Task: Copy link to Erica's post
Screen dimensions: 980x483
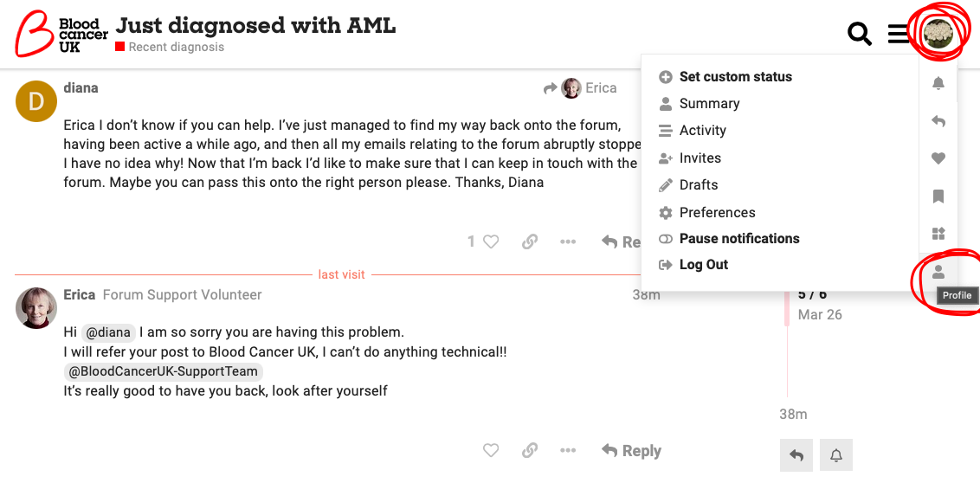Action: [530, 450]
